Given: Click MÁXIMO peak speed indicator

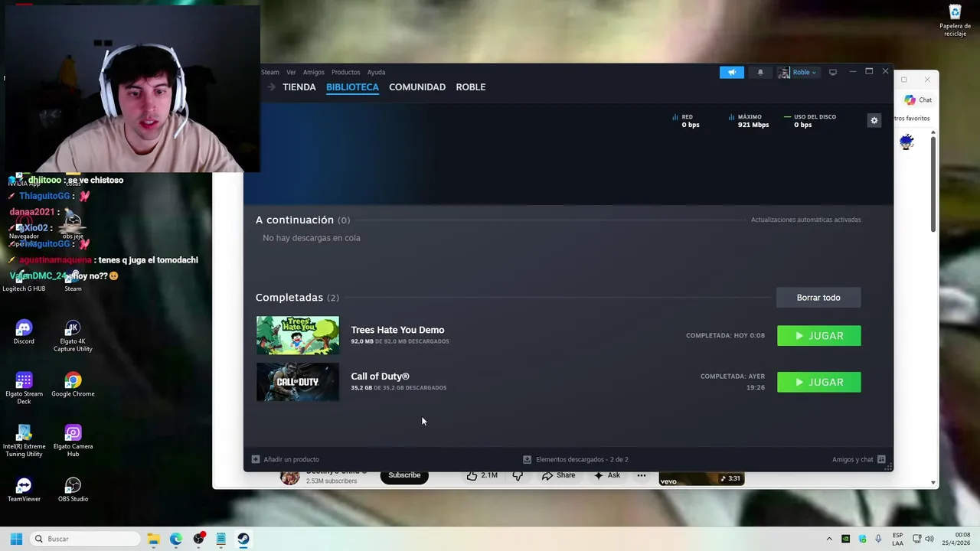Looking at the screenshot, I should click(x=749, y=121).
